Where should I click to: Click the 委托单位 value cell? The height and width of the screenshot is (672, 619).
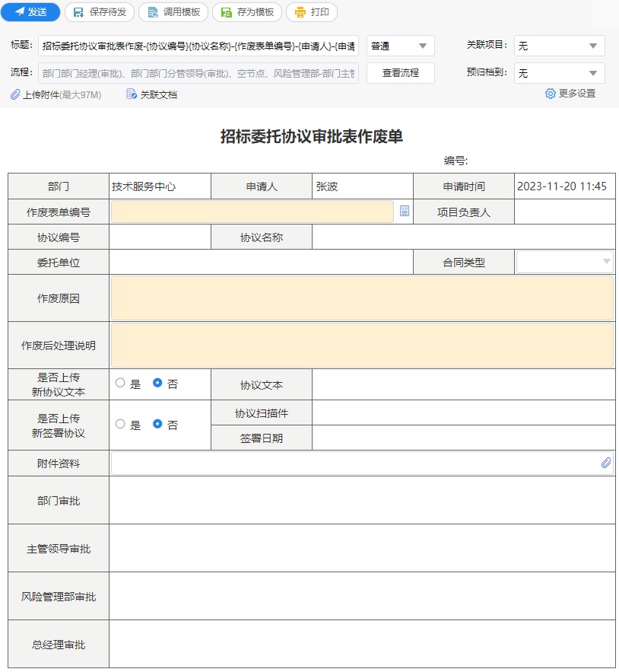(262, 263)
